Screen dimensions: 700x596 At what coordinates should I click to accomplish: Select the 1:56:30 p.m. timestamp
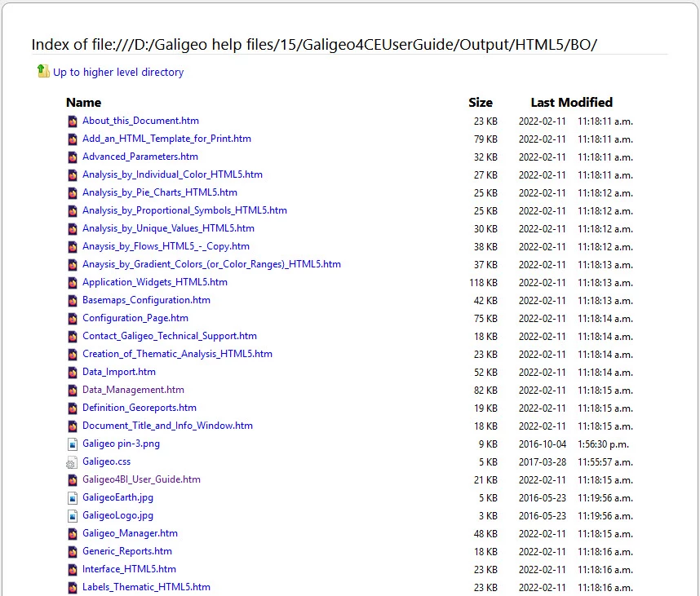coord(603,444)
